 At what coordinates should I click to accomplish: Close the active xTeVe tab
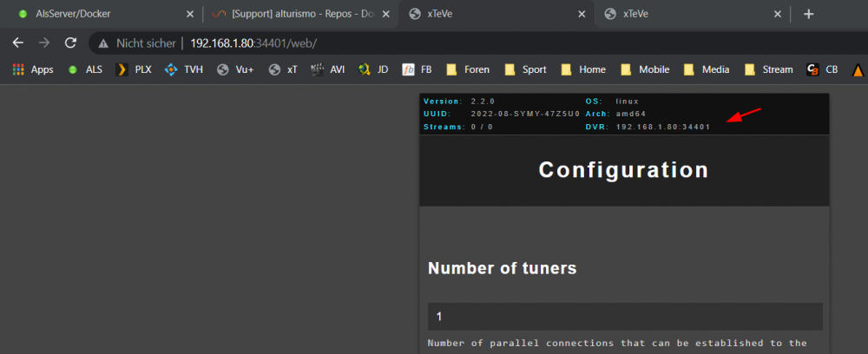point(582,15)
